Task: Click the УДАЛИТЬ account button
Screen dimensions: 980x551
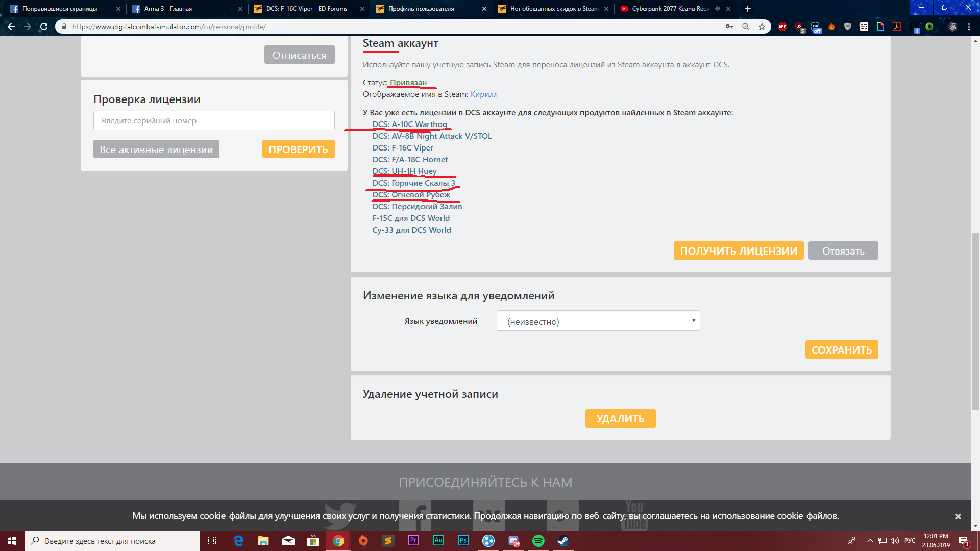Action: click(x=621, y=419)
